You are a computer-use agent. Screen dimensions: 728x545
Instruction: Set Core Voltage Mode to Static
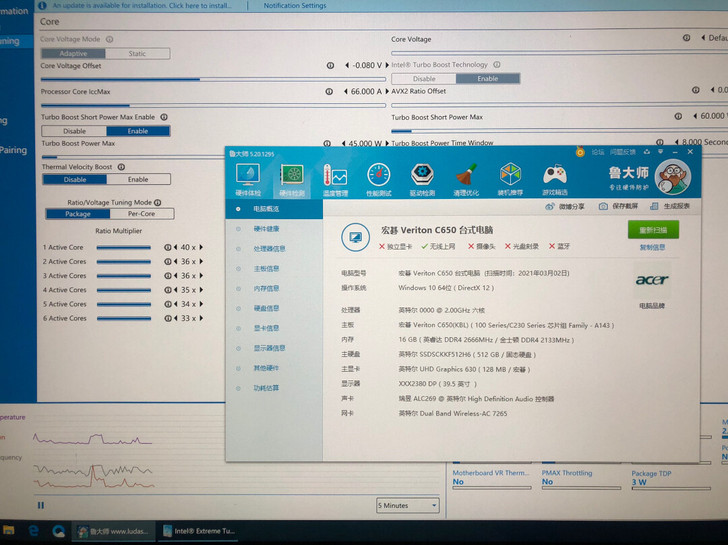pos(137,53)
